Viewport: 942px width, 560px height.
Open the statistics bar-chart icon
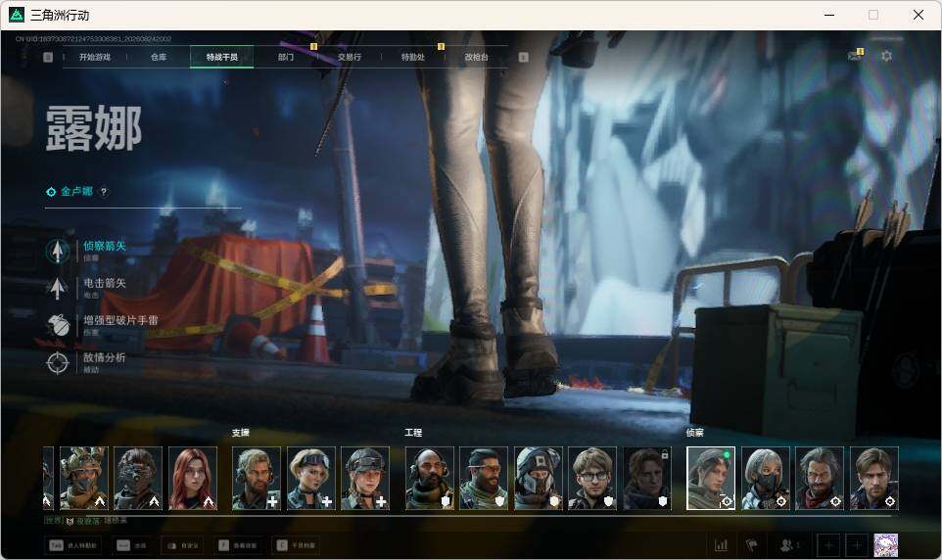(x=721, y=545)
